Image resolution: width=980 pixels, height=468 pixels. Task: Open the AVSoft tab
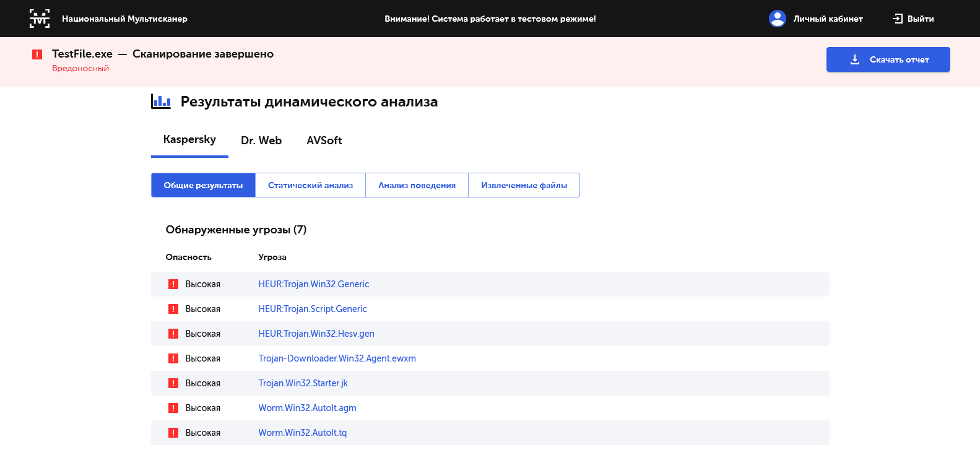click(x=324, y=141)
